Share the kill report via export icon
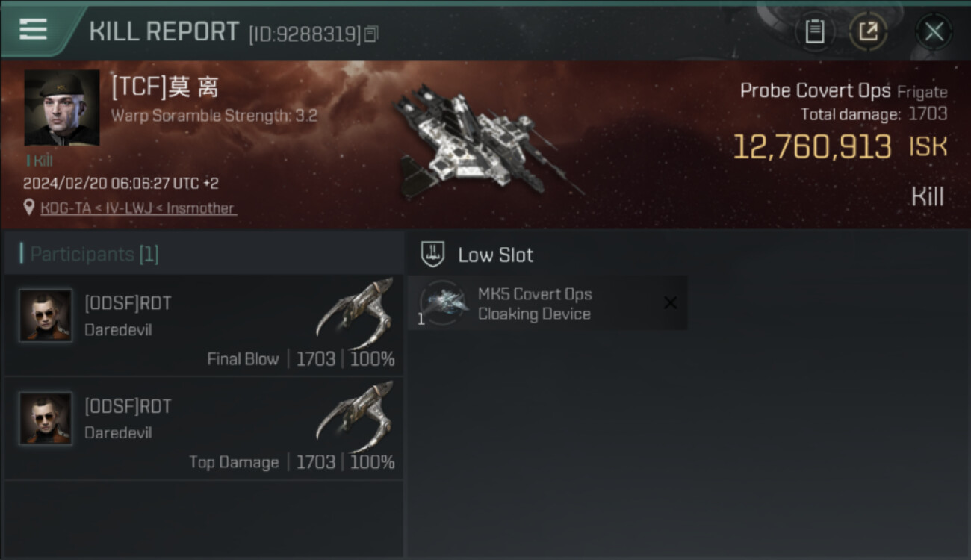The height and width of the screenshot is (560, 971). click(x=868, y=31)
